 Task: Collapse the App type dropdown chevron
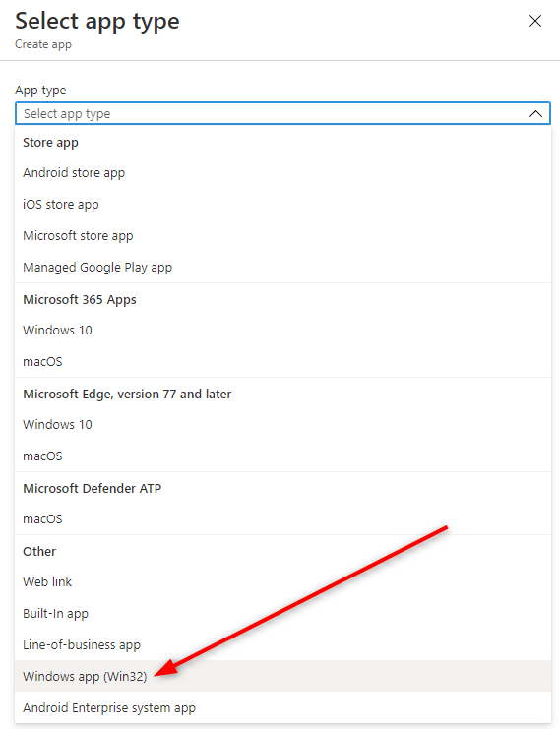[x=535, y=113]
